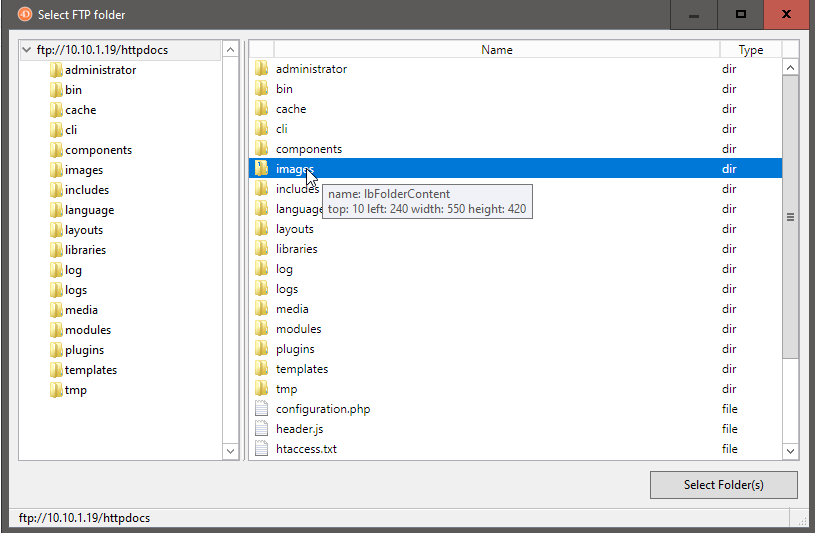
Task: Collapse the ftp://10.10.1.19/httpdocs root node
Action: [27, 50]
